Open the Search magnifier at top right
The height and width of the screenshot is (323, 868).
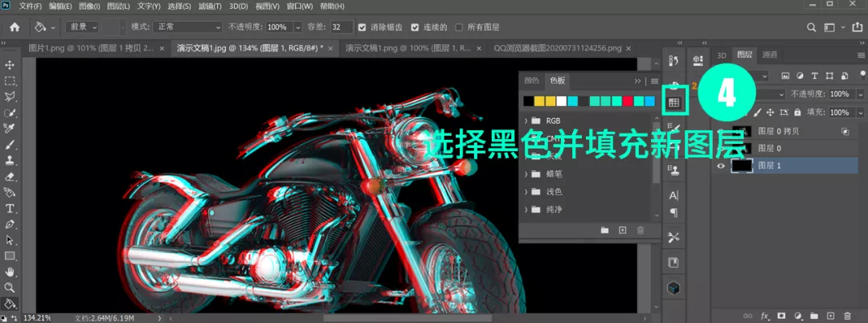click(x=811, y=27)
